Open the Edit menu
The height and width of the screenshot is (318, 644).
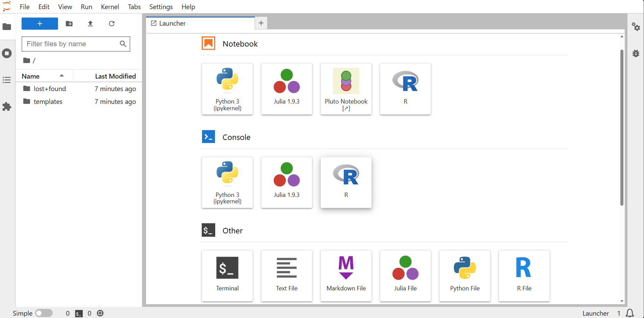pos(44,7)
